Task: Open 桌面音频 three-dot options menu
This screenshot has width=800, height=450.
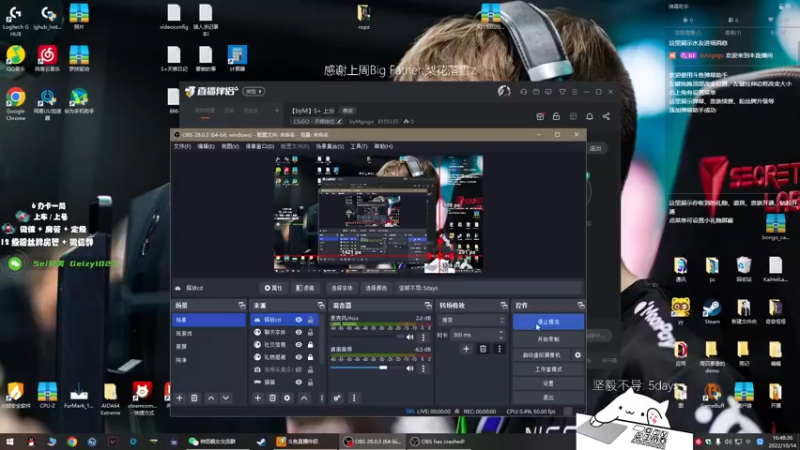Action: (x=423, y=368)
